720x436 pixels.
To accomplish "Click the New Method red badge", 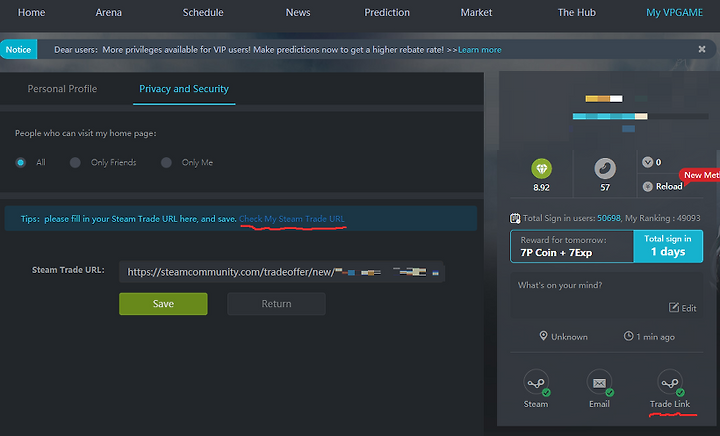I will click(x=699, y=175).
